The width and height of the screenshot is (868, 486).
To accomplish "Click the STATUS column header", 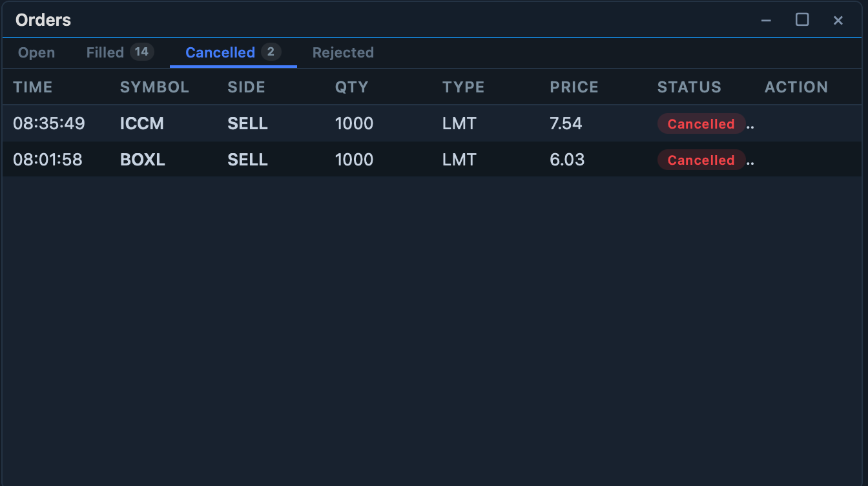I will pyautogui.click(x=689, y=87).
